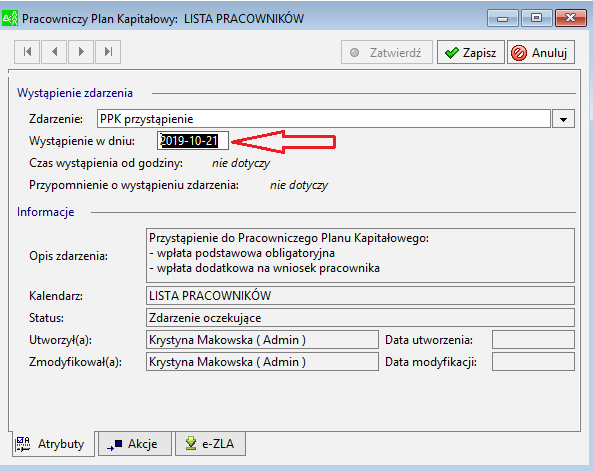The width and height of the screenshot is (593, 471).
Task: Go to next record arrow
Action: [81, 52]
